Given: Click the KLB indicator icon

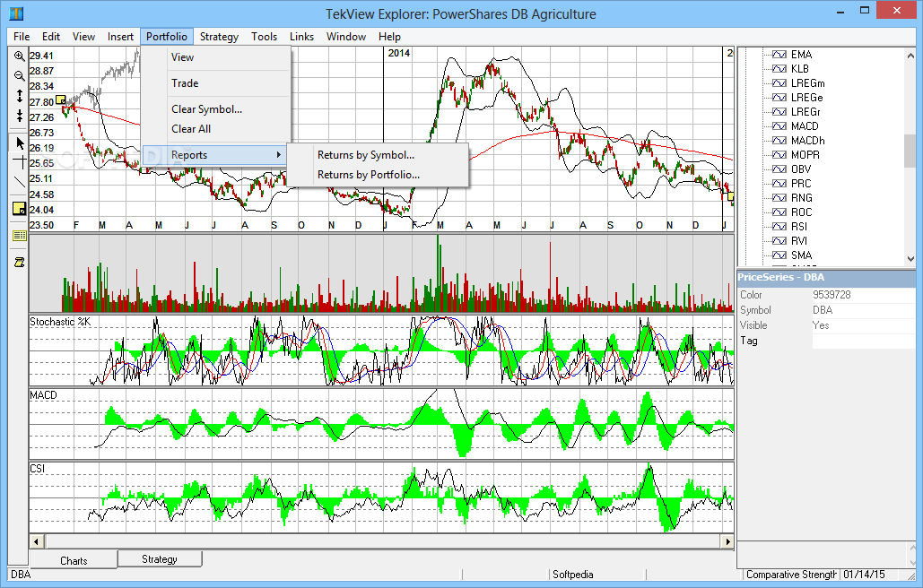Looking at the screenshot, I should point(779,69).
